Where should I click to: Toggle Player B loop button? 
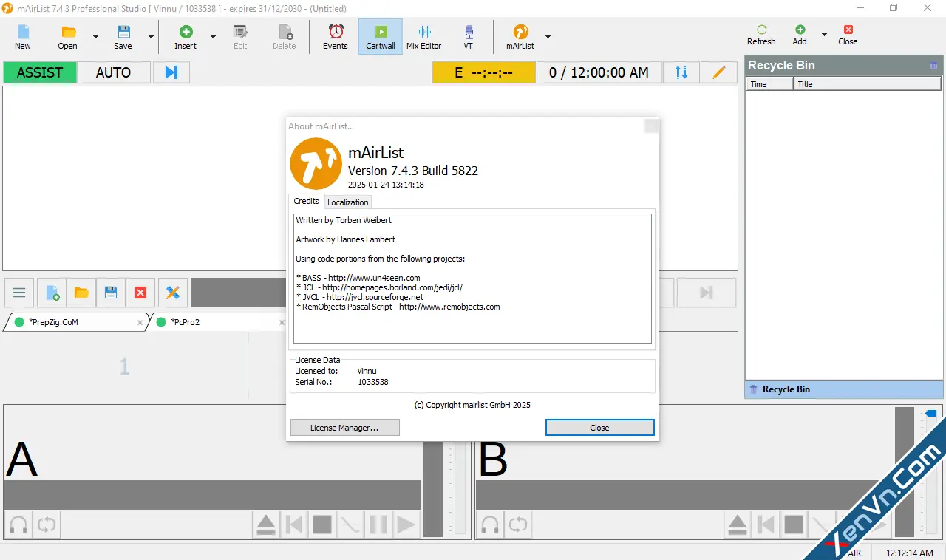tap(517, 525)
